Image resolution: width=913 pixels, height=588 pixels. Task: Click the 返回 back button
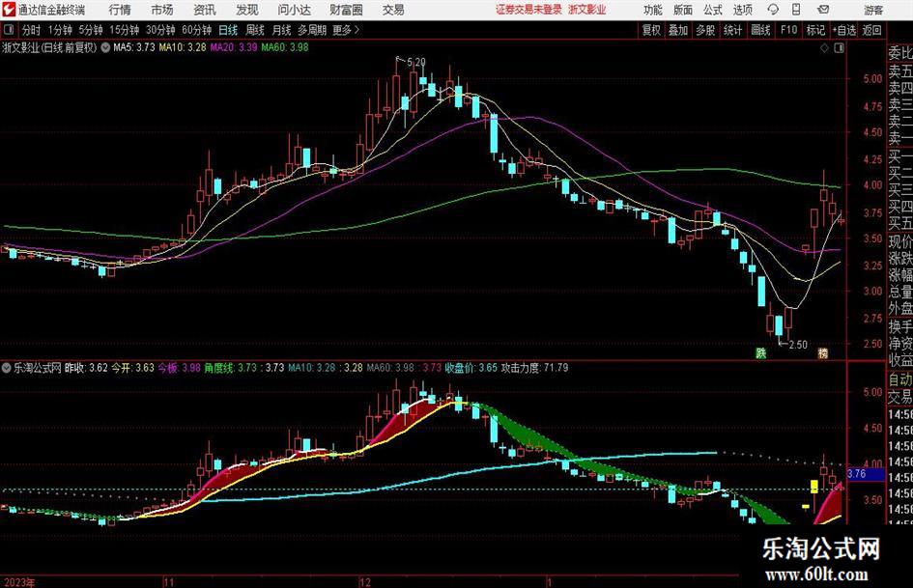coord(871,30)
